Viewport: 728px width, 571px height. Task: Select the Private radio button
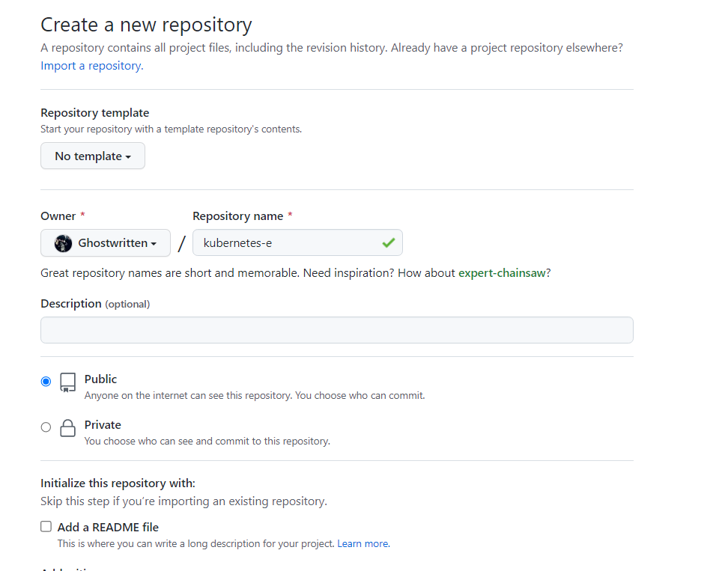coord(46,427)
